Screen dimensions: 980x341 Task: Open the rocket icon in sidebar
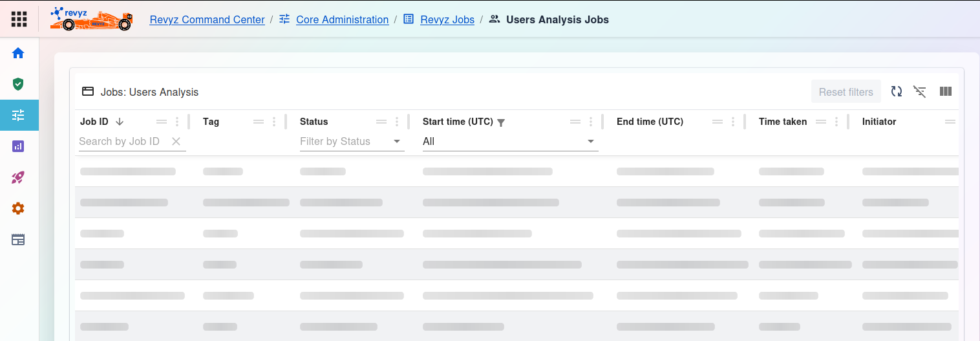18,177
